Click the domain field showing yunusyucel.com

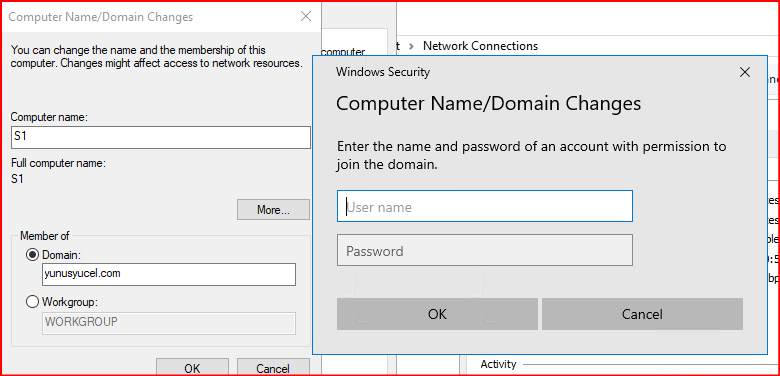169,275
